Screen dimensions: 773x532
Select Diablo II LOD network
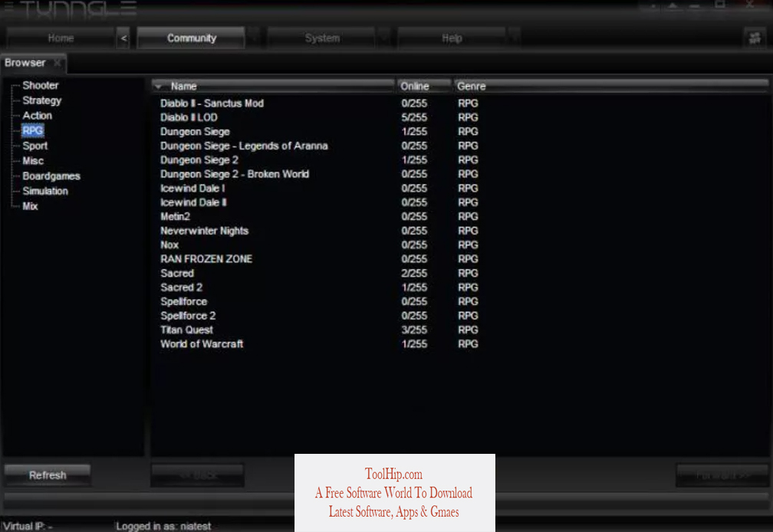189,117
